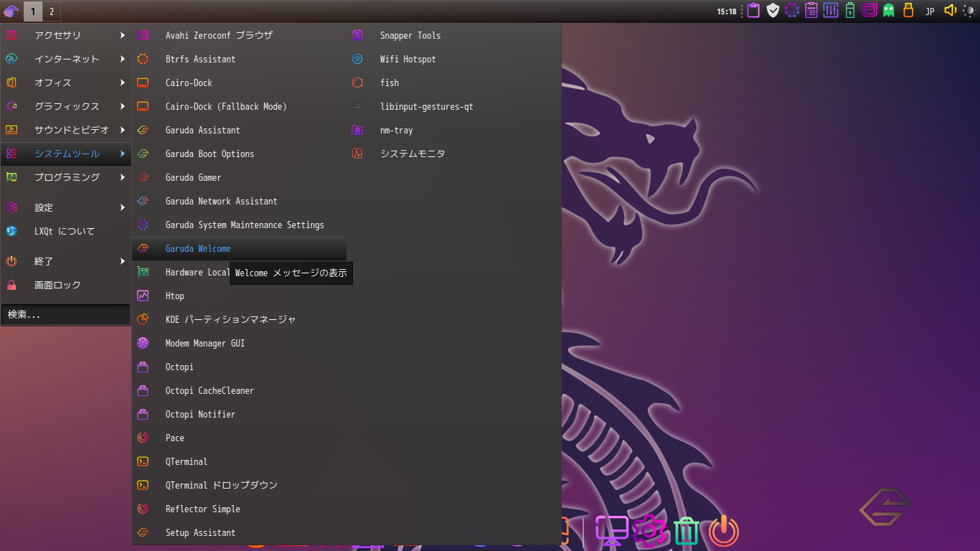Expand the 設定 submenu arrow

pyautogui.click(x=123, y=207)
